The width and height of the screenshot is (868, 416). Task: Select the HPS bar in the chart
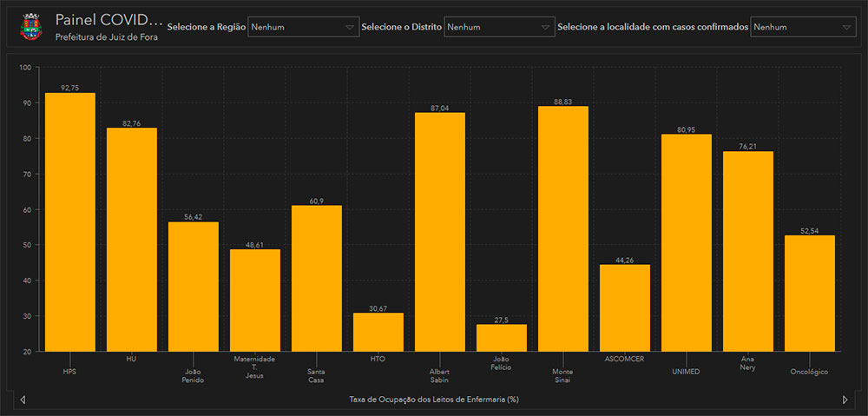coord(70,221)
